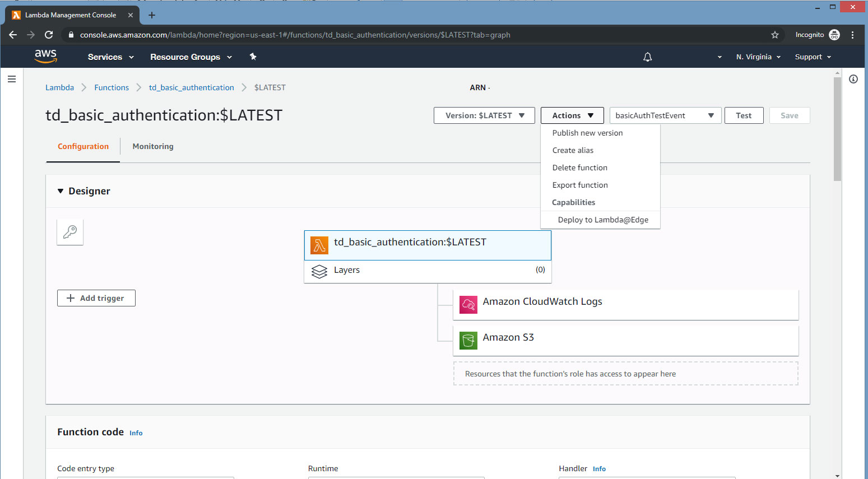Open the N. Virginia region dropdown
Screen dimensions: 868x479
coord(758,57)
